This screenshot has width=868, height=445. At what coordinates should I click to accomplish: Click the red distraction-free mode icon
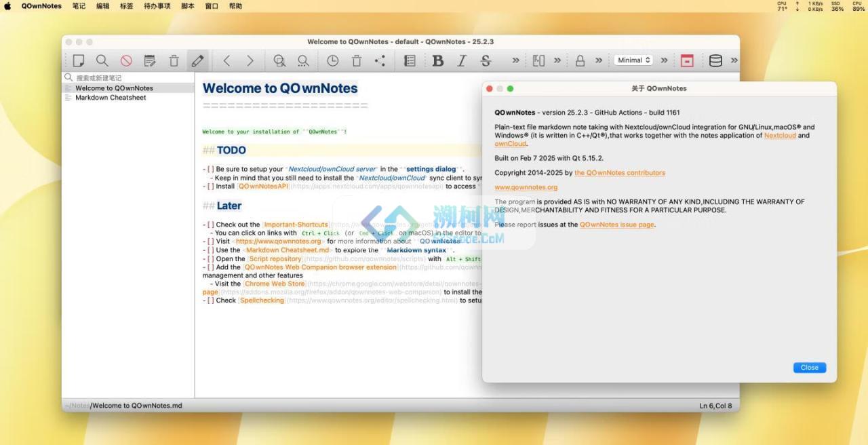tap(687, 60)
